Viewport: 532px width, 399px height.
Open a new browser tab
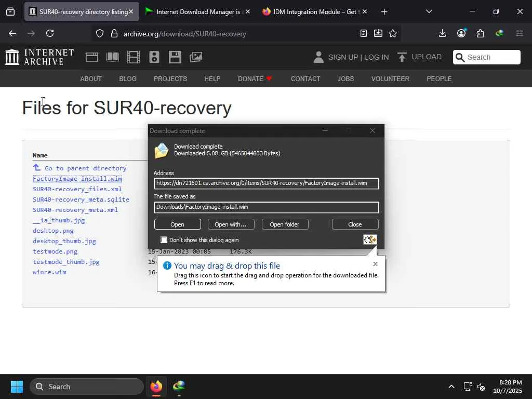click(x=384, y=12)
